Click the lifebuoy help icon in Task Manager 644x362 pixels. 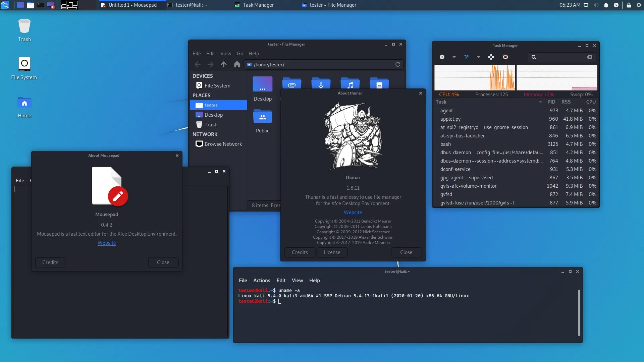(505, 57)
